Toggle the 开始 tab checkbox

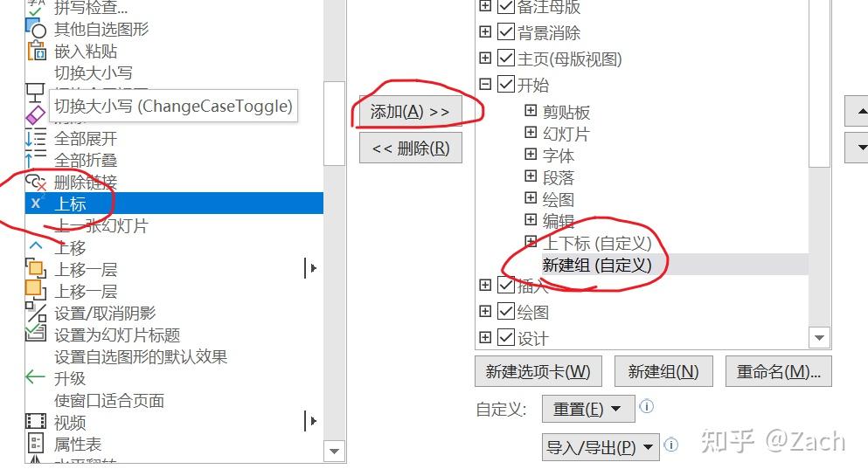[506, 84]
